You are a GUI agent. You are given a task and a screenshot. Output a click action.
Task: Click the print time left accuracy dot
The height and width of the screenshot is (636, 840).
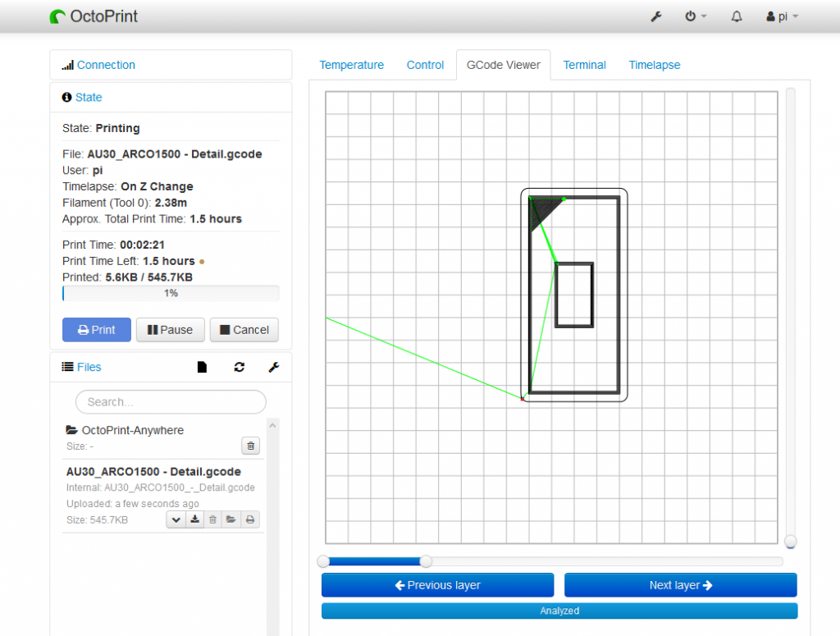click(x=202, y=262)
